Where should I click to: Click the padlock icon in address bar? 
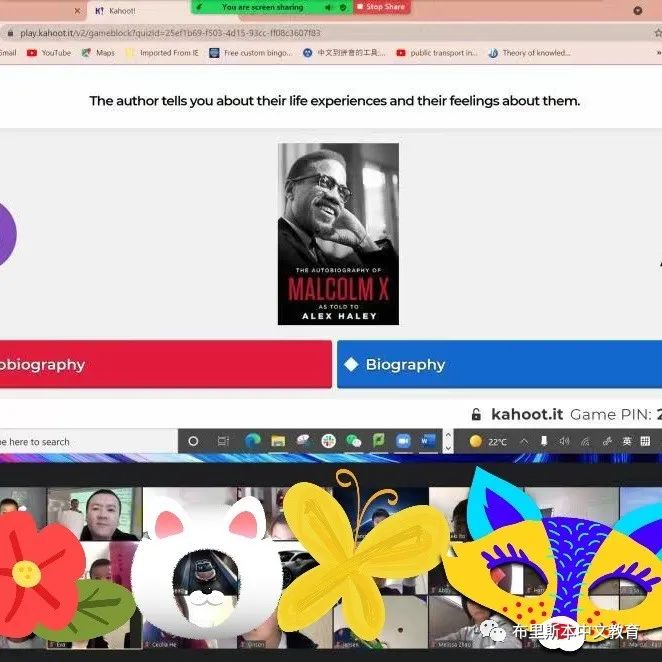pos(11,33)
